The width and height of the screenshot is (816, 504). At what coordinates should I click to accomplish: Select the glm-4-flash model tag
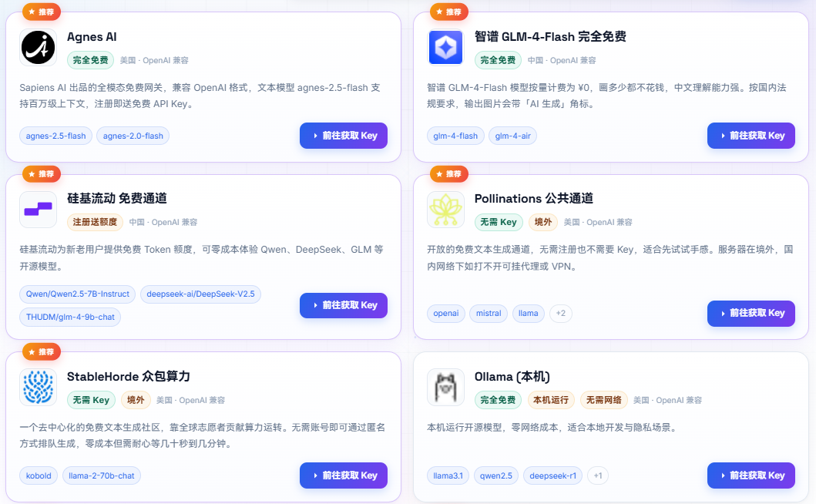point(455,136)
